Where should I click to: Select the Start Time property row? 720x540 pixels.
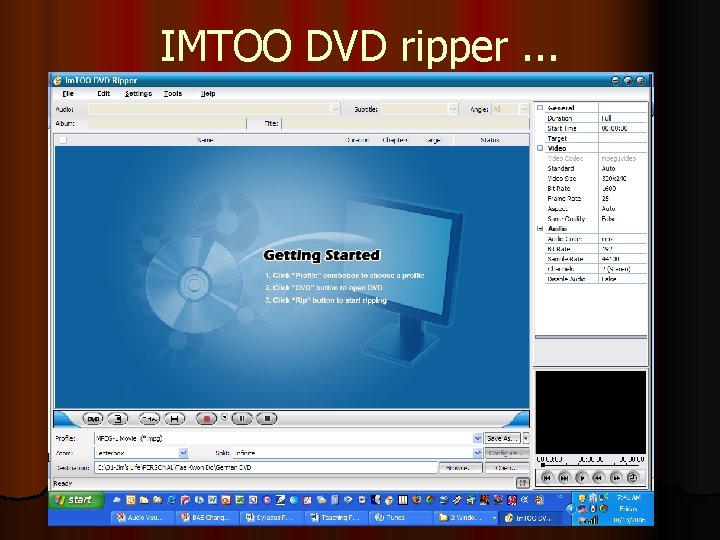tap(596, 129)
